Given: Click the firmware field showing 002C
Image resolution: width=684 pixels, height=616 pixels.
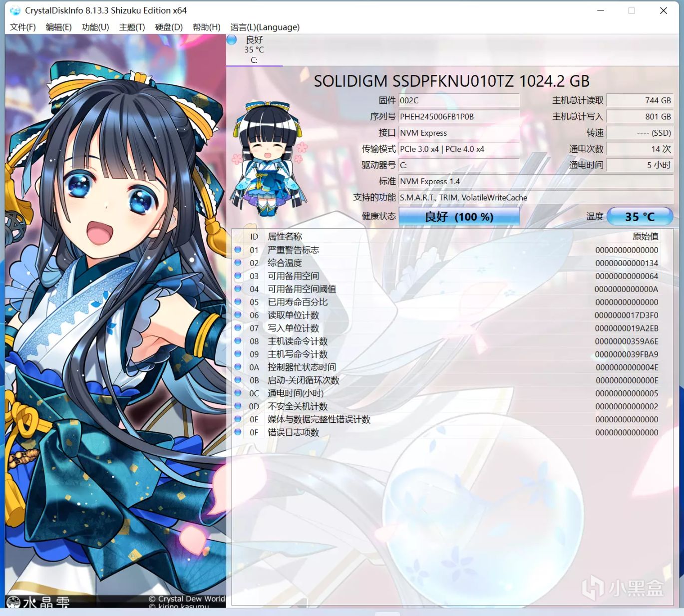Looking at the screenshot, I should coord(459,100).
